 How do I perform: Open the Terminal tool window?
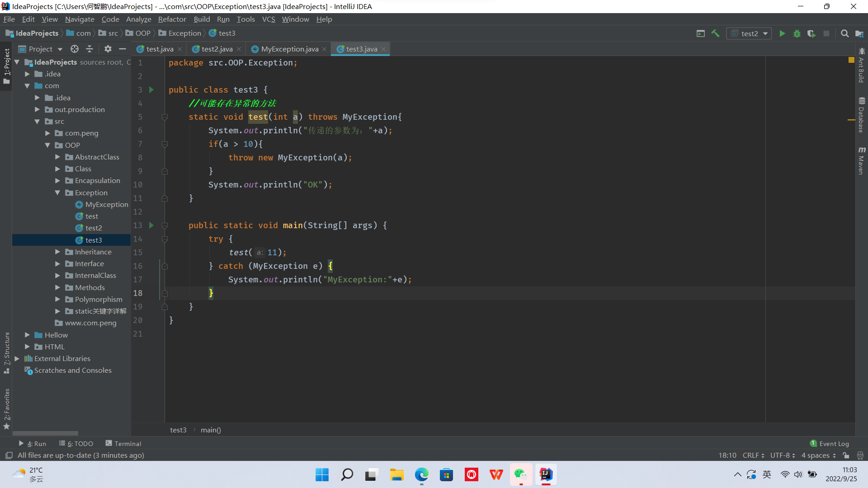point(123,443)
